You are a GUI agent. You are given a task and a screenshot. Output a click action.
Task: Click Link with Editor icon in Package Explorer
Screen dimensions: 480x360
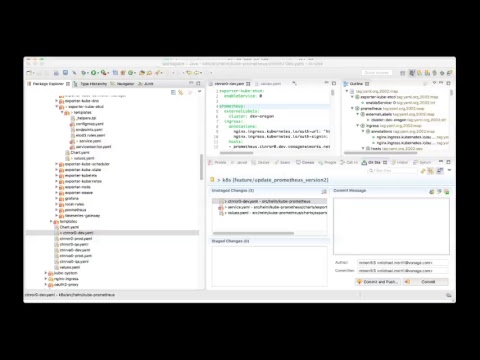click(x=181, y=92)
